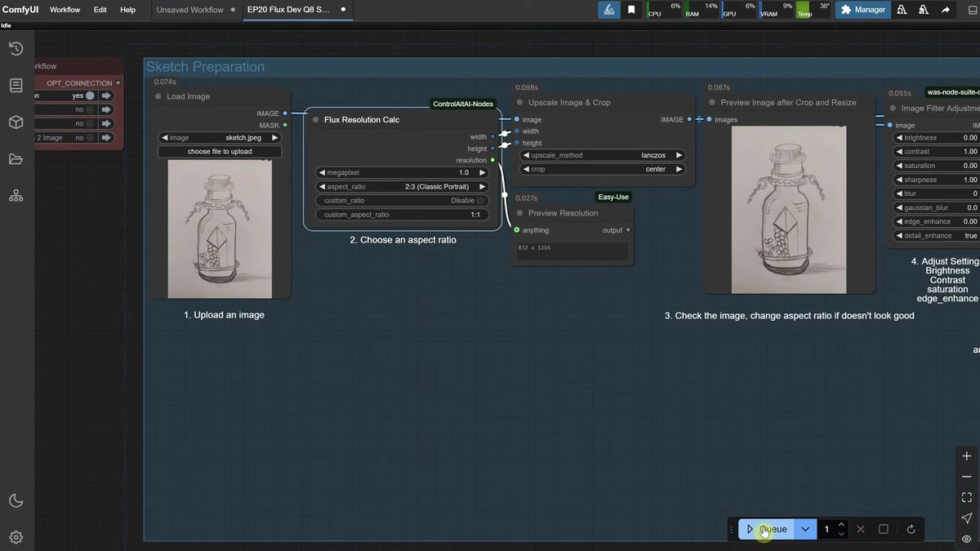Click the arrow button next to yes toggle
The height and width of the screenshot is (551, 980).
(106, 96)
